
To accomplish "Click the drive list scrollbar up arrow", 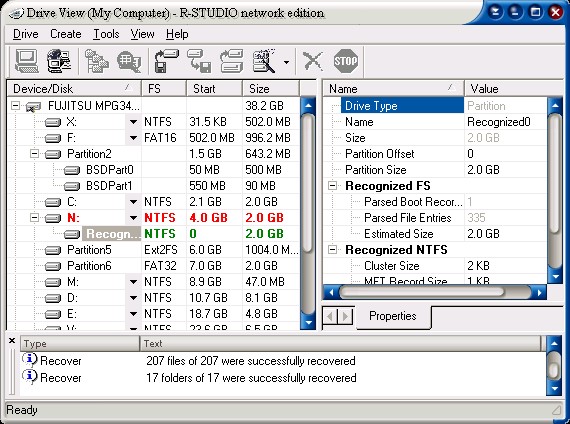I will coord(308,106).
